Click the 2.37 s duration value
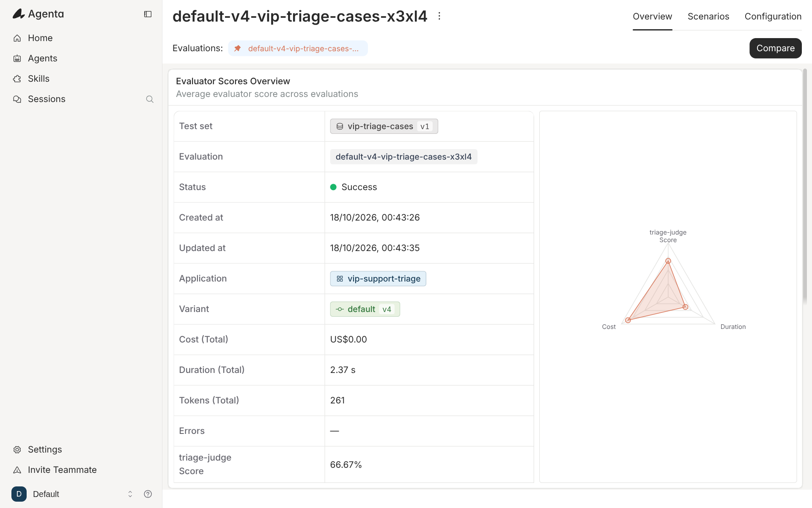Viewport: 812px width, 508px height. (x=343, y=370)
